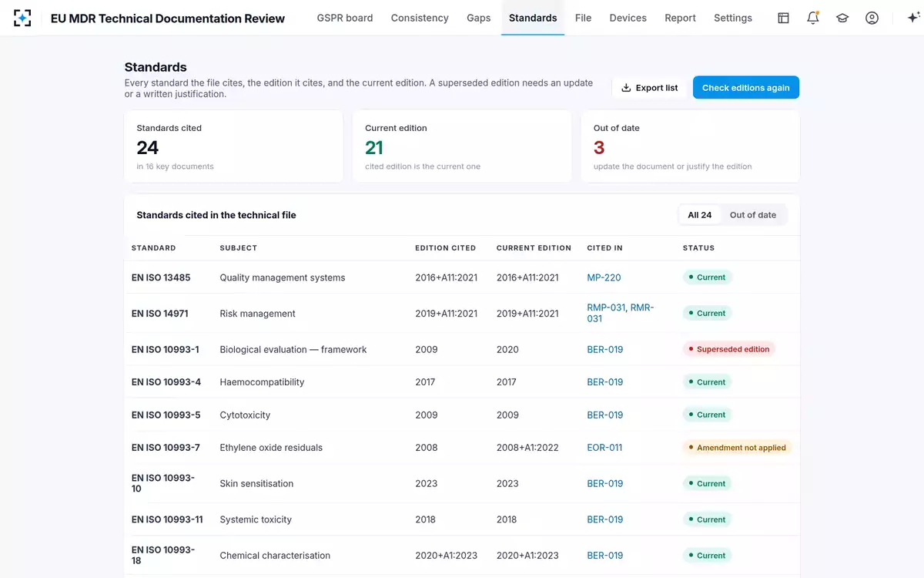
Task: Open the Consistency tab
Action: [x=420, y=18]
